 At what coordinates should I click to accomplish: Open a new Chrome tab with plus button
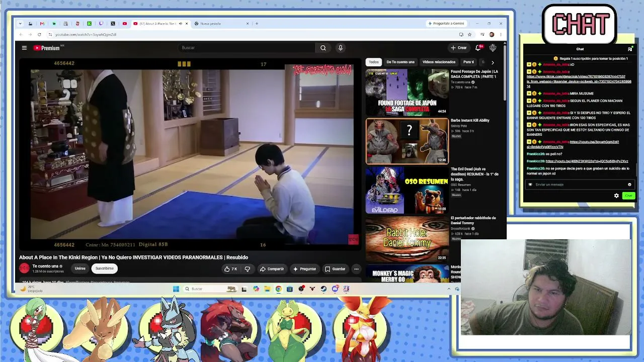tap(257, 24)
